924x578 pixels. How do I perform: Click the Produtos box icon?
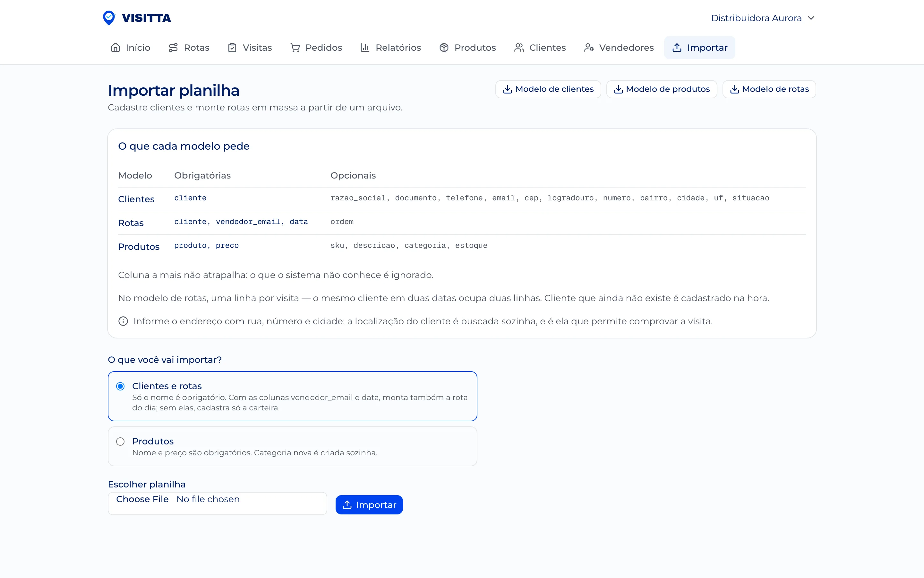tap(444, 48)
